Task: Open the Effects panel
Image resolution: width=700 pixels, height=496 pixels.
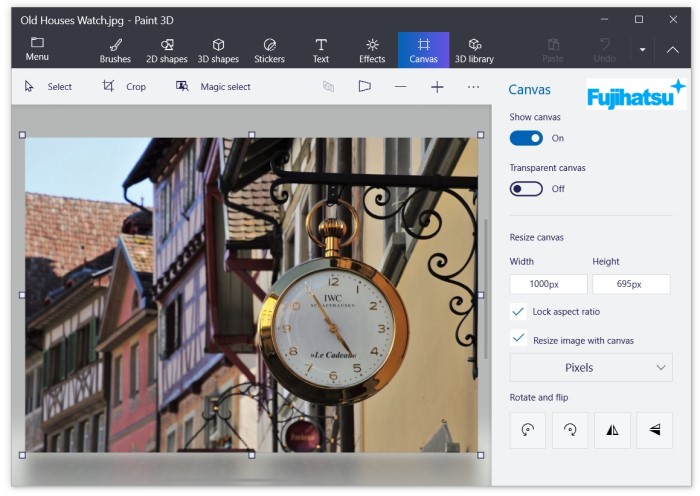Action: click(x=372, y=50)
